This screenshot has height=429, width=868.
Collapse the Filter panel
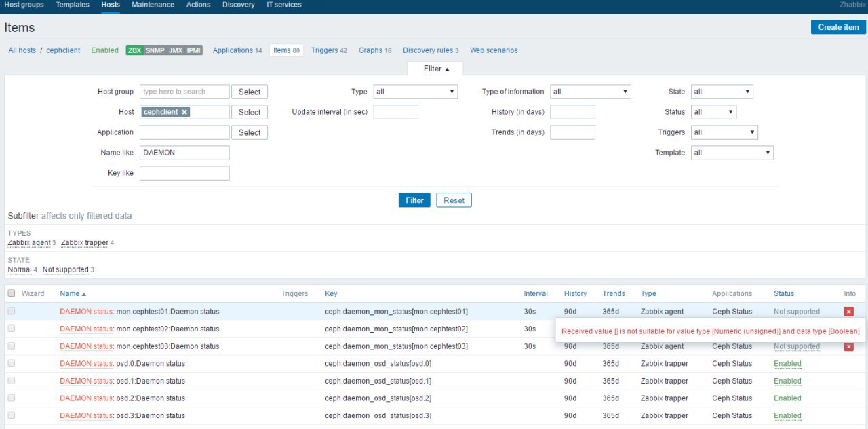point(435,69)
